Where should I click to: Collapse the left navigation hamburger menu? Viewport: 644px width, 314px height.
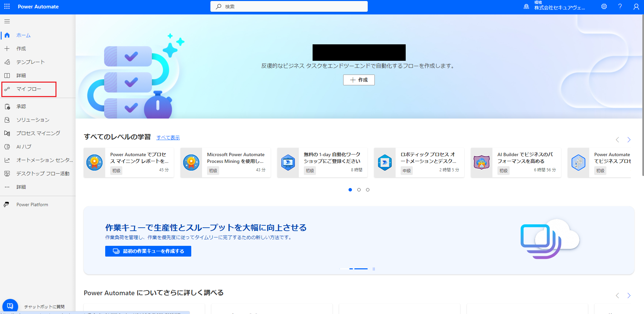[7, 21]
